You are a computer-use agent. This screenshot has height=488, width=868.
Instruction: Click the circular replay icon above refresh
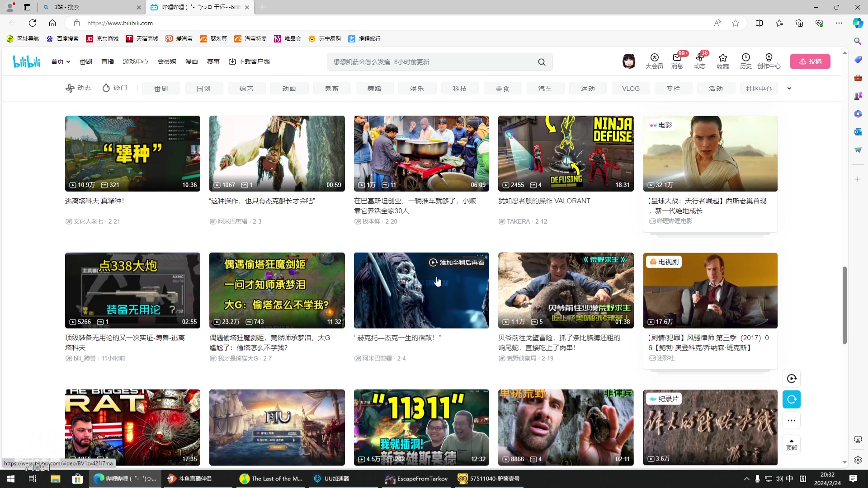pyautogui.click(x=792, y=379)
